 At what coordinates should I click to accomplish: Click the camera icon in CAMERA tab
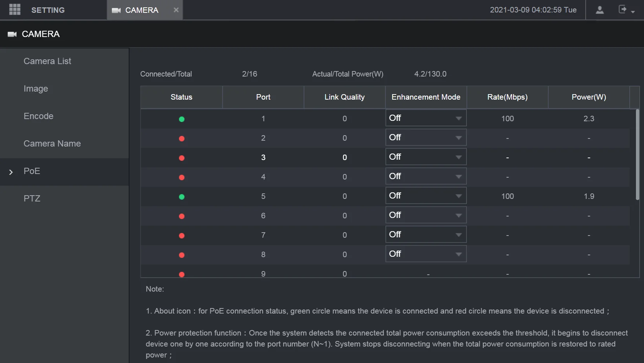pos(116,10)
